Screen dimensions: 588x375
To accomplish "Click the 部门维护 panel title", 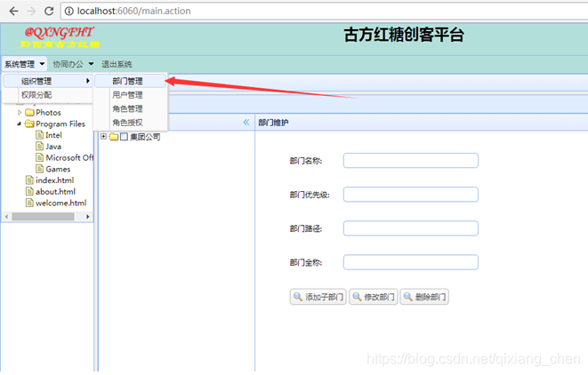I will point(273,123).
